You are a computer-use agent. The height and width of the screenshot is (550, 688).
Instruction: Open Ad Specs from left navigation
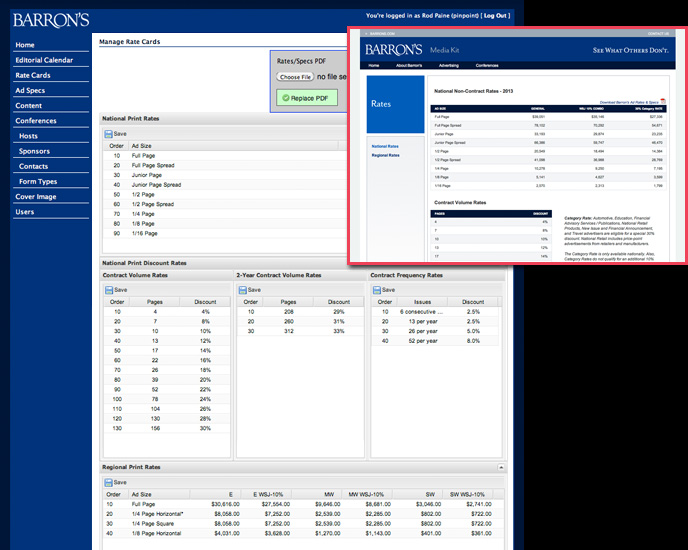tap(30, 90)
